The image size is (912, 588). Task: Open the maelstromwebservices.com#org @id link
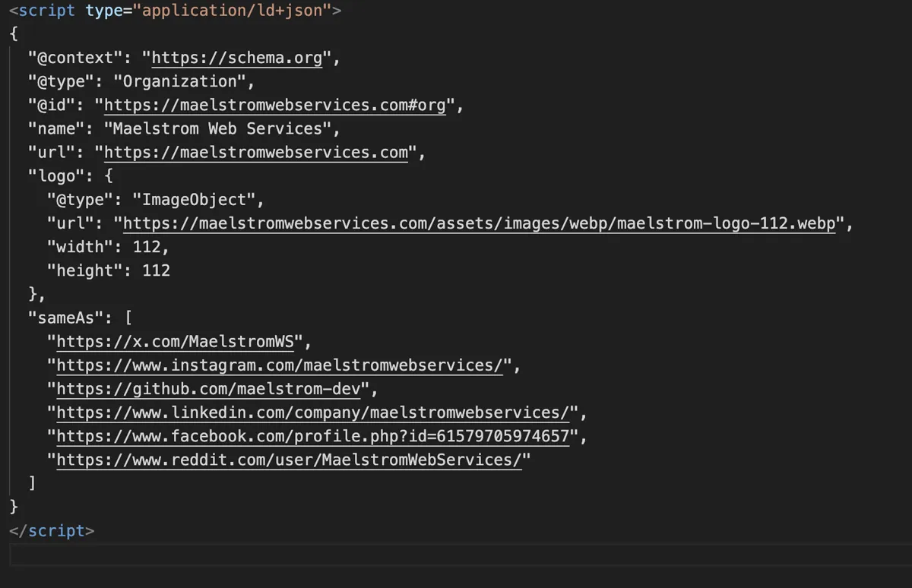click(x=274, y=105)
